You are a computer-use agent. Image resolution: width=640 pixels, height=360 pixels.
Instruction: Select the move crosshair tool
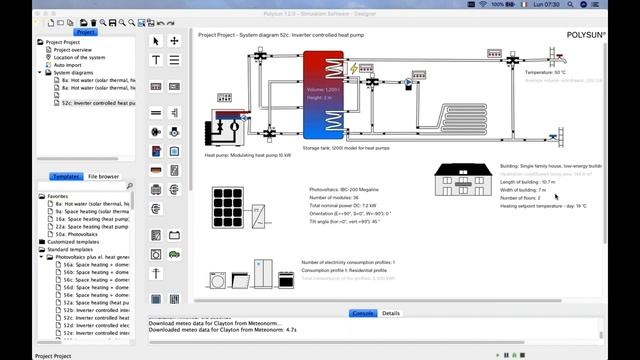[x=174, y=41]
